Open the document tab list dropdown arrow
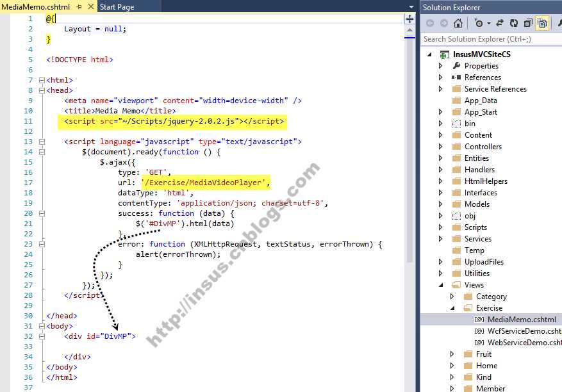The image size is (562, 392). [411, 7]
